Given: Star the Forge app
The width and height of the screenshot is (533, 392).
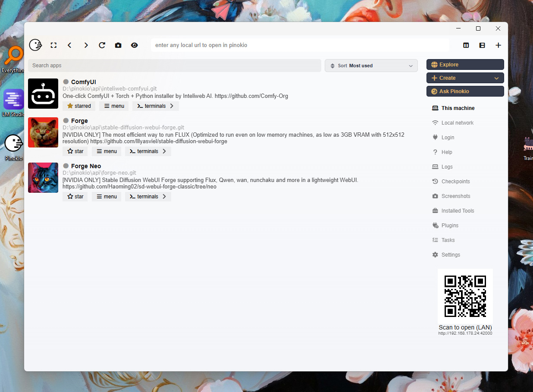Looking at the screenshot, I should [x=75, y=151].
